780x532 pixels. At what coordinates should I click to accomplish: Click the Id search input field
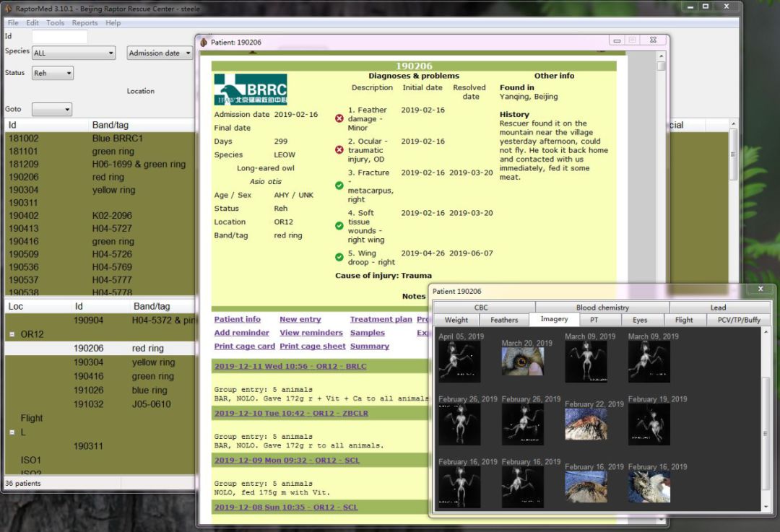[x=59, y=36]
